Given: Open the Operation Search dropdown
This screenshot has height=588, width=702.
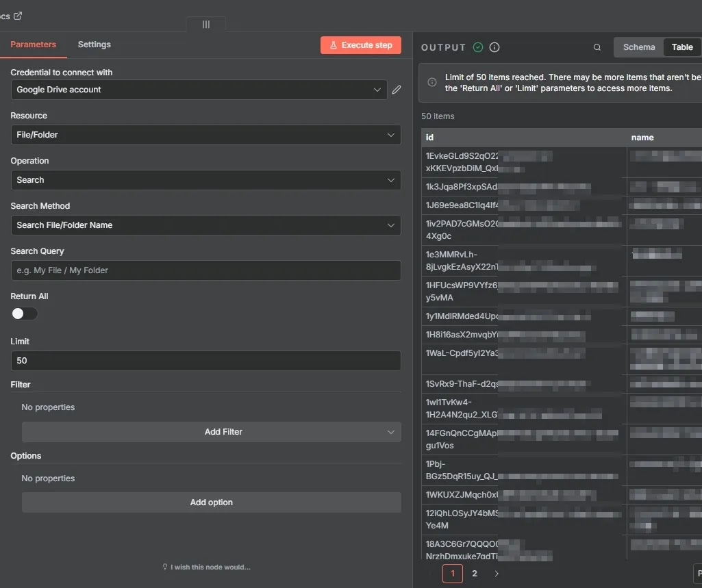Looking at the screenshot, I should pos(206,180).
